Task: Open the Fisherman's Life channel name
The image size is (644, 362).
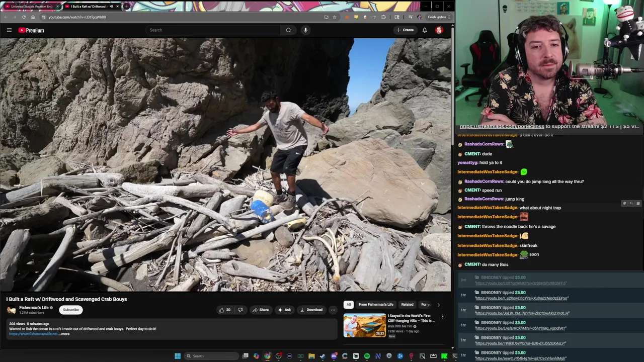Action: [34, 308]
